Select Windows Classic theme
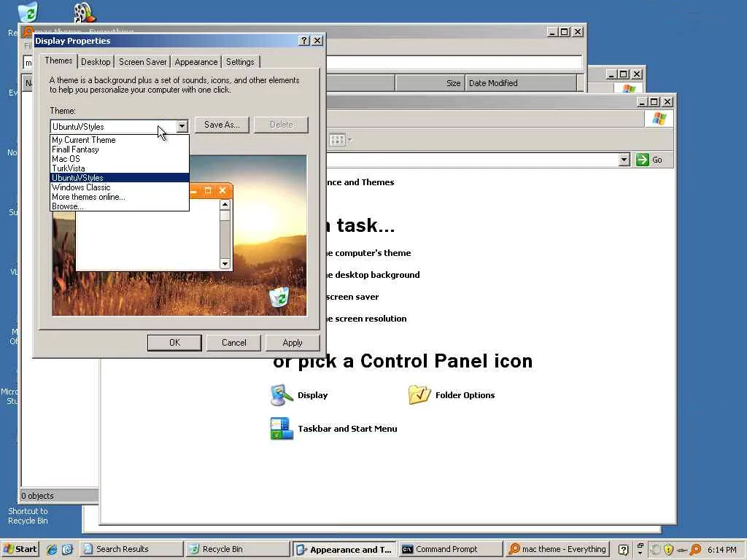Image resolution: width=747 pixels, height=560 pixels. [x=119, y=187]
